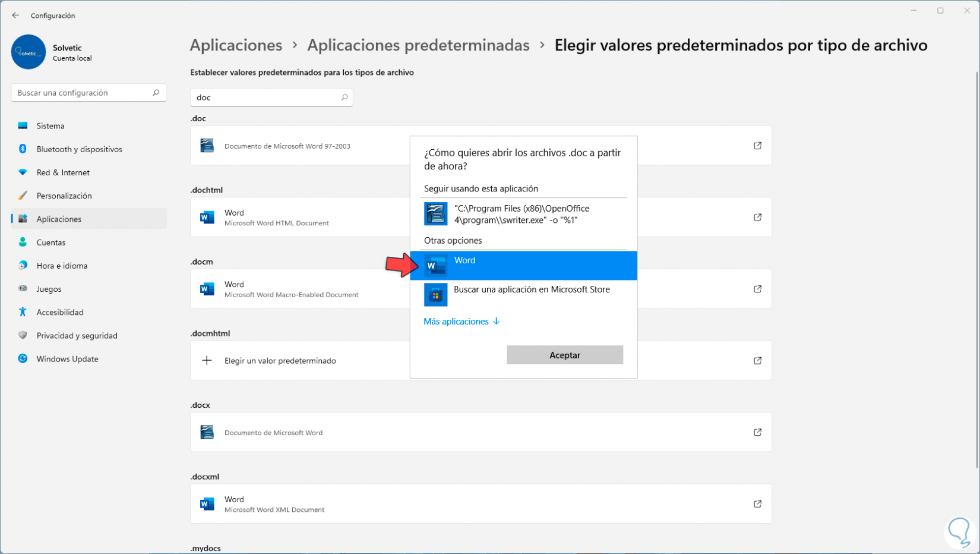This screenshot has height=554, width=980.
Task: Click the Word icon in the .docxml row
Action: point(207,504)
